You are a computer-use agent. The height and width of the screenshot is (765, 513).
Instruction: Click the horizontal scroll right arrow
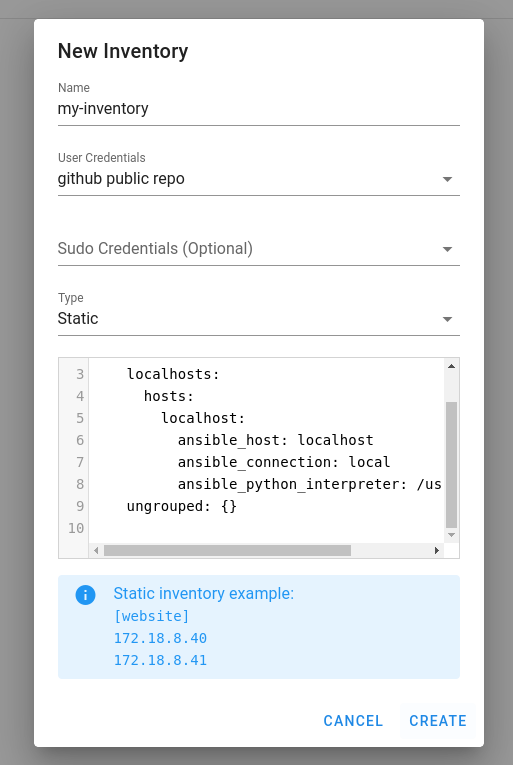click(436, 550)
